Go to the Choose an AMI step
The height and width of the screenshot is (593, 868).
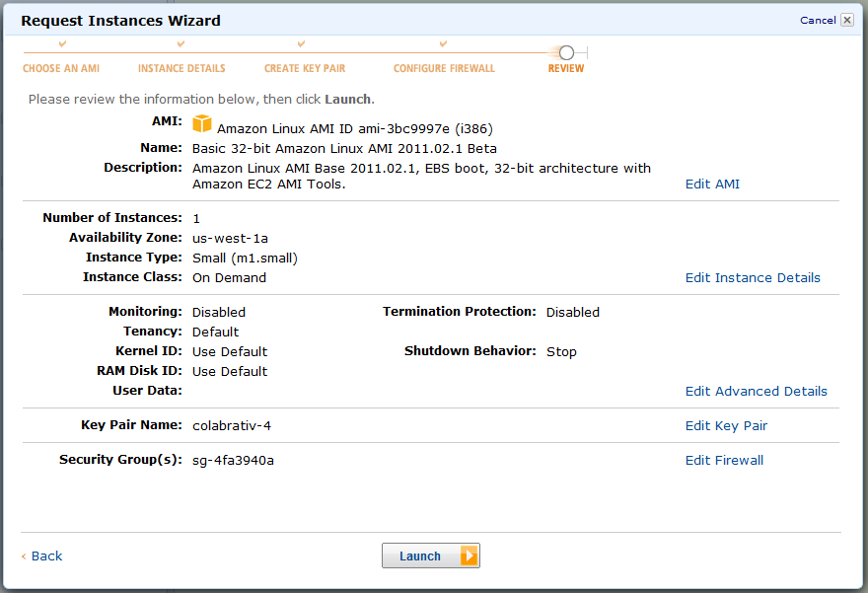point(61,68)
